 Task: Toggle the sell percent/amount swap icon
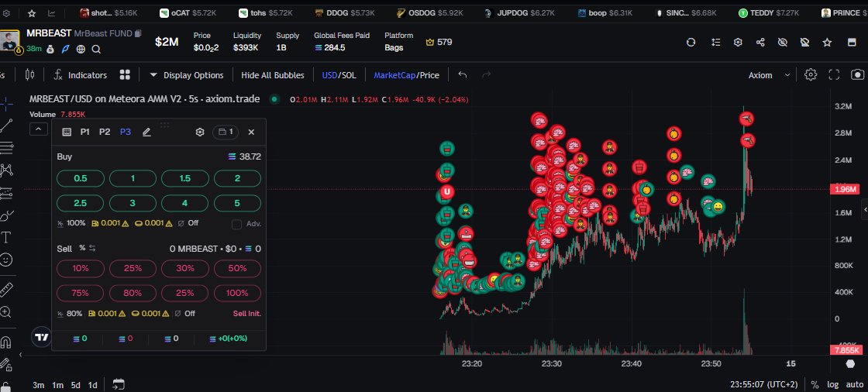[x=92, y=249]
